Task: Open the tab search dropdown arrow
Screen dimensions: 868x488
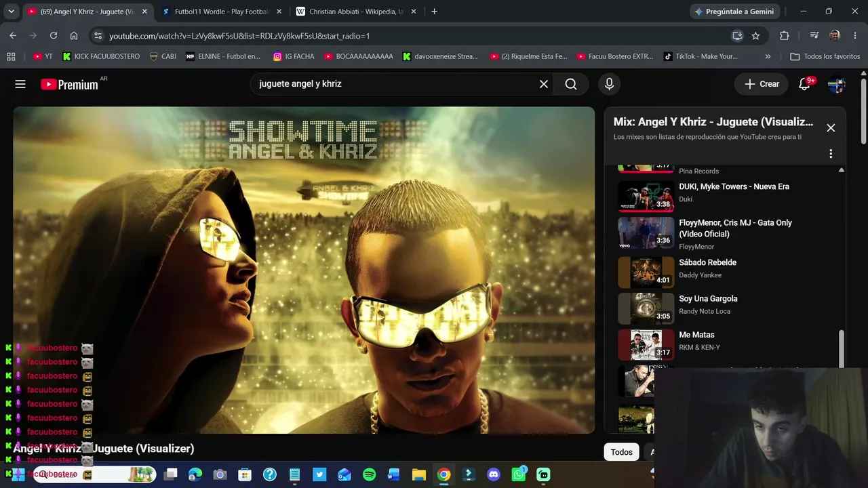Action: click(11, 12)
